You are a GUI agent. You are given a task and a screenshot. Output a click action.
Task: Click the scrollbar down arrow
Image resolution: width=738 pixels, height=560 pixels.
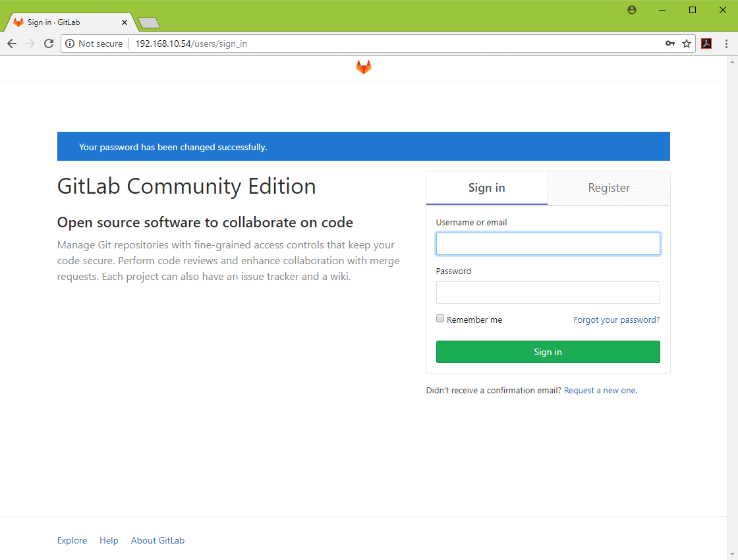click(732, 554)
